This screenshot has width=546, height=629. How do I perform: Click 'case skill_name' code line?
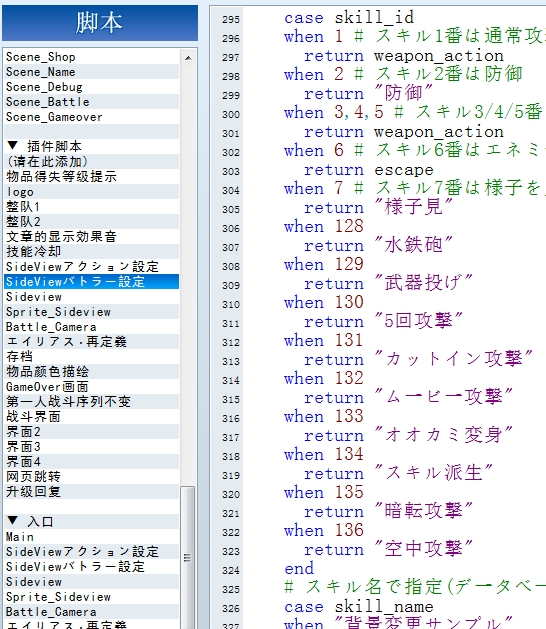(358, 607)
